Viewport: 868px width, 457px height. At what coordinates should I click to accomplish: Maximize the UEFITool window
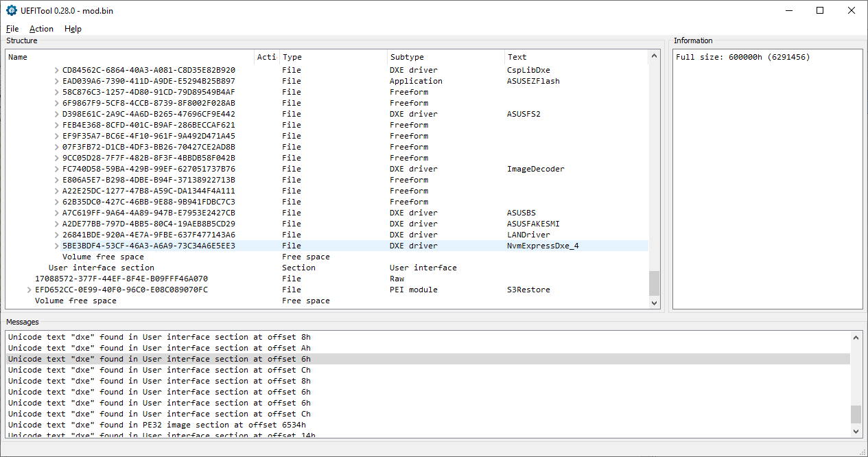pos(820,10)
